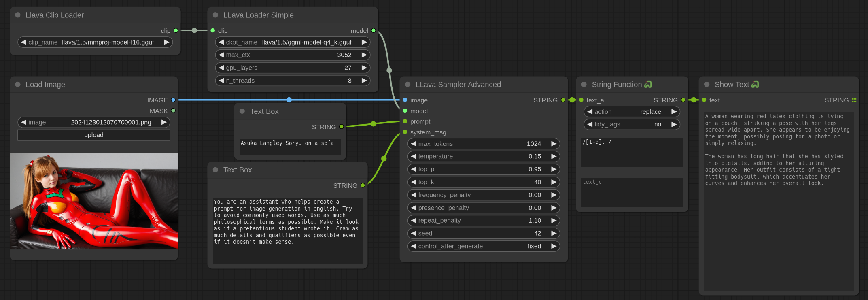868x300 pixels.
Task: Open image file selector in Load Image
Action: click(x=94, y=122)
